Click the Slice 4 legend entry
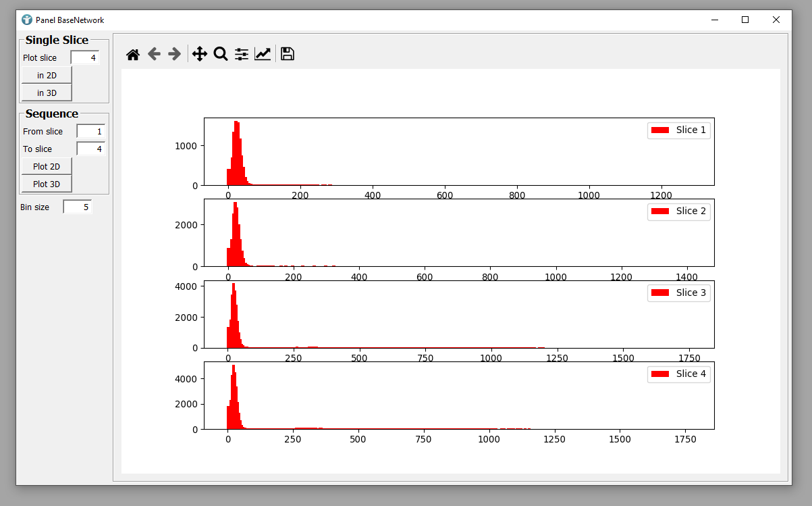This screenshot has height=506, width=812. point(678,374)
